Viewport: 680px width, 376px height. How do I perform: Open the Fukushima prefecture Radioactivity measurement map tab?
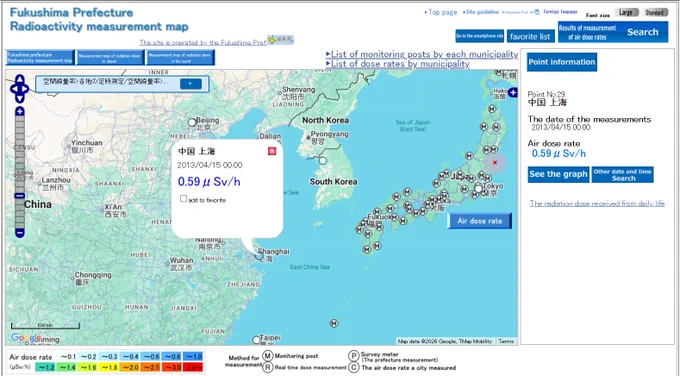[40, 58]
